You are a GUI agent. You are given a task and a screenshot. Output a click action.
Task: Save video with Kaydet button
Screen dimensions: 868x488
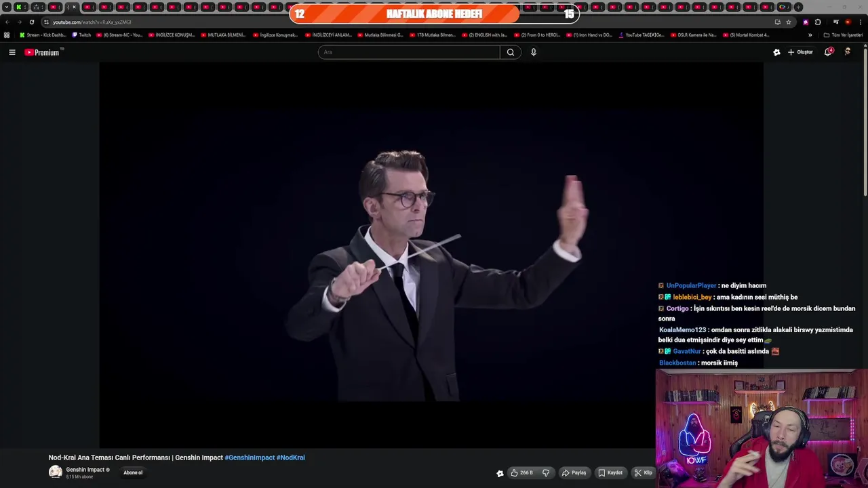(610, 473)
